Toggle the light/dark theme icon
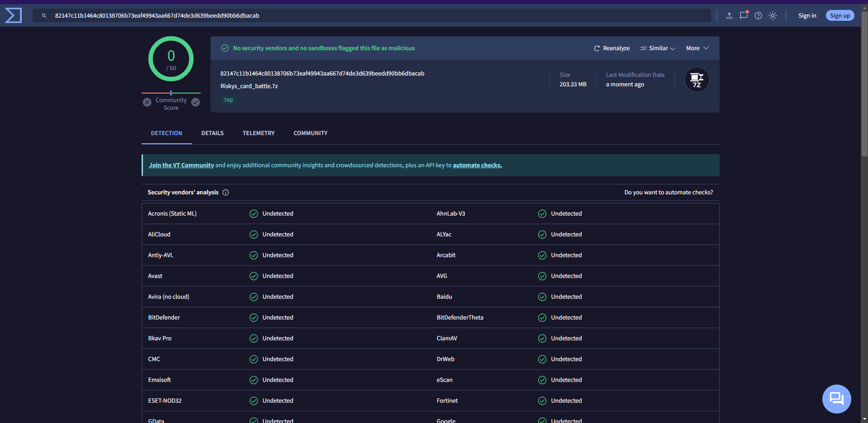The width and height of the screenshot is (868, 423). (x=773, y=16)
